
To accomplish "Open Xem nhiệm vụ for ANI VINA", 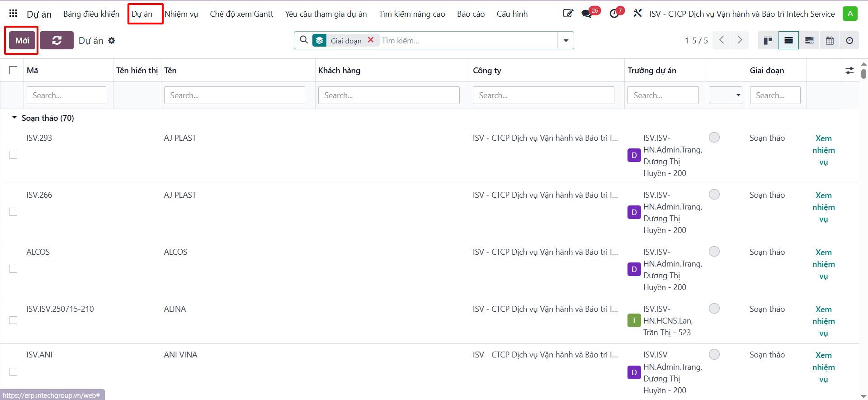I will pos(823,367).
